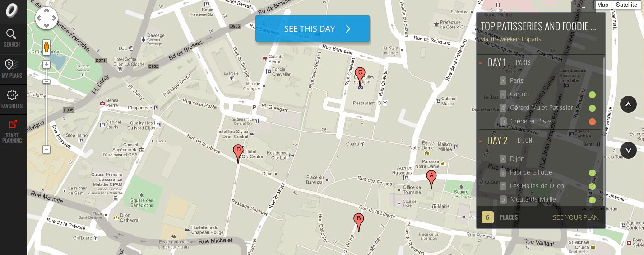The image size is (644, 255).
Task: Toggle the green dot beside Carton
Action: click(592, 94)
